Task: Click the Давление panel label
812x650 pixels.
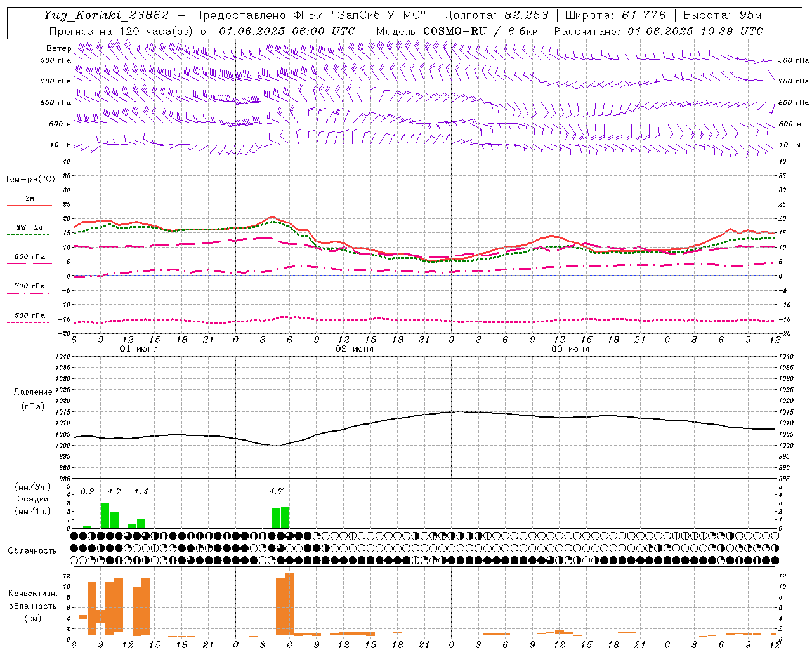Action: [x=33, y=392]
